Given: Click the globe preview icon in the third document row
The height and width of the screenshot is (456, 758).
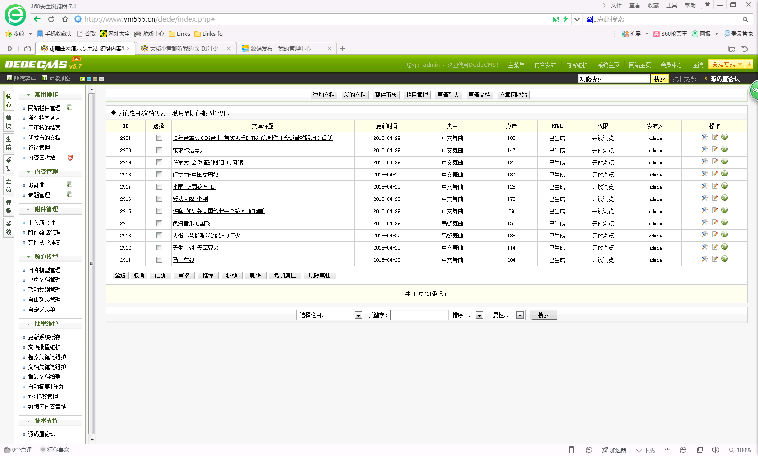Looking at the screenshot, I should pyautogui.click(x=725, y=162).
